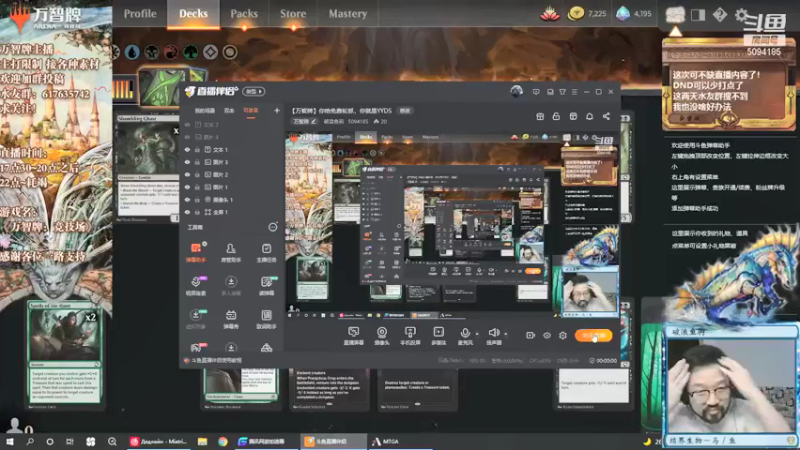800x450 pixels.
Task: Select the 摄像头 1 layer row
Action: click(232, 199)
